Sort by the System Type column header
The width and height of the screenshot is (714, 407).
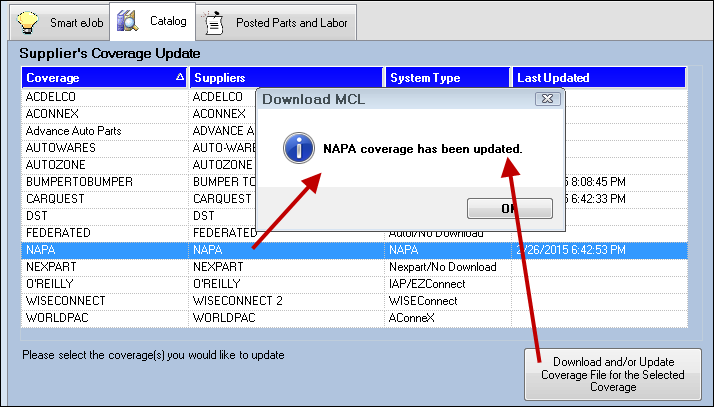click(448, 78)
